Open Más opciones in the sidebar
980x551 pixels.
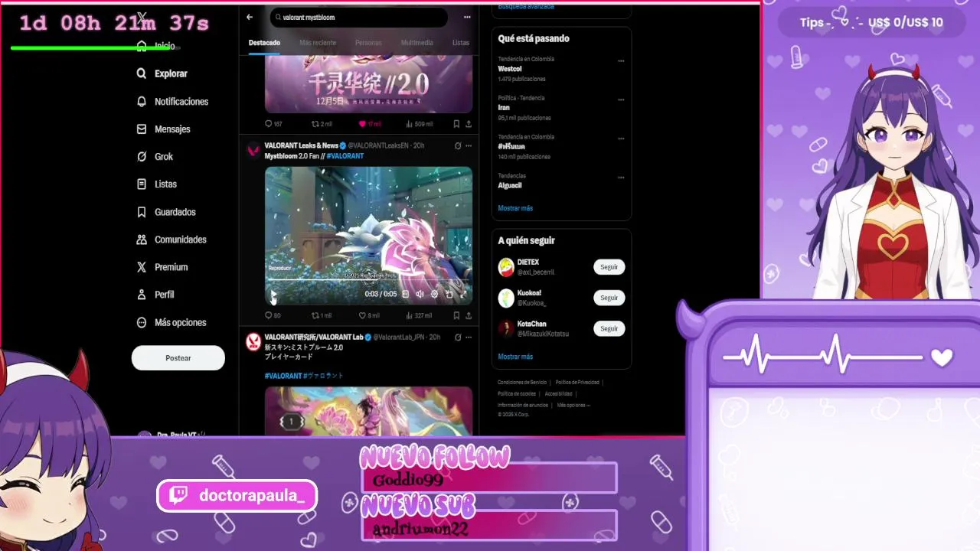click(171, 322)
